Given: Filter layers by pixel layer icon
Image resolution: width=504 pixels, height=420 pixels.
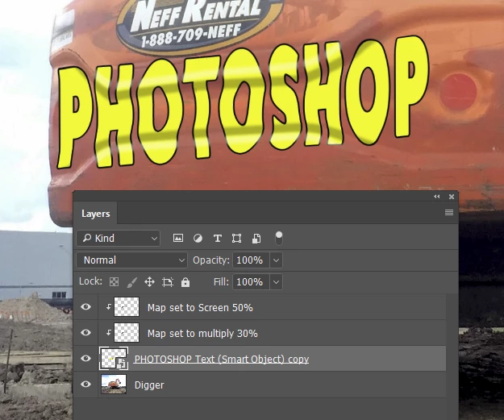Looking at the screenshot, I should coord(178,238).
